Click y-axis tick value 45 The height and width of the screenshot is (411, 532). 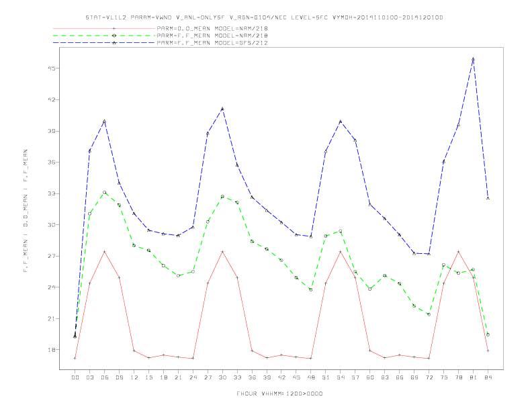pyautogui.click(x=51, y=68)
